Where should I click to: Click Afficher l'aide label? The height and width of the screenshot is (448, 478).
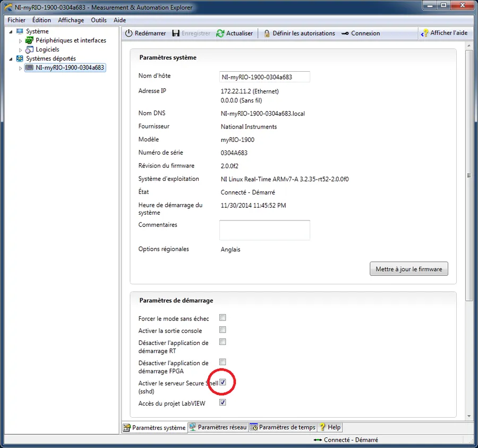tap(449, 32)
